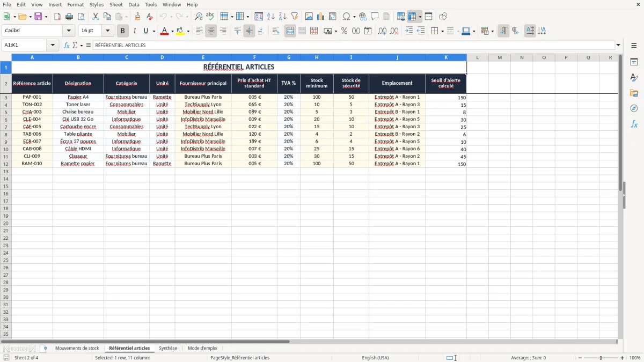Open font color dropdown arrow

point(172,31)
